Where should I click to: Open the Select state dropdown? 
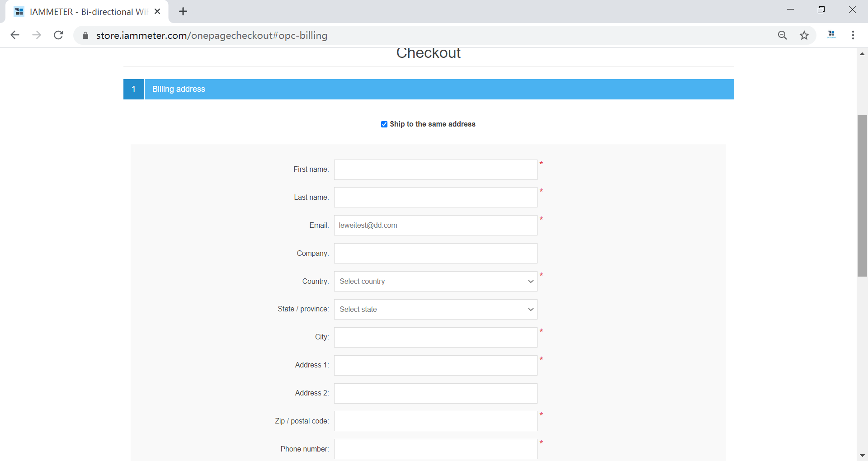[x=435, y=310]
